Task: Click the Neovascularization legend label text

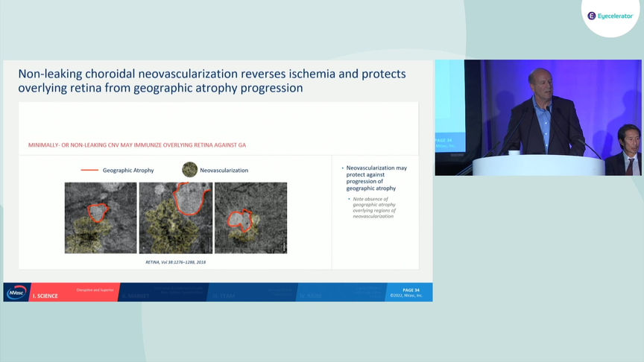Action: (224, 170)
